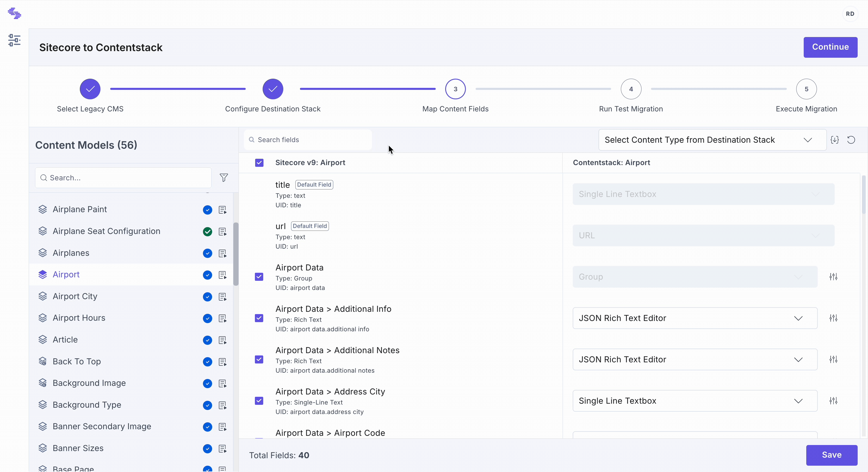The height and width of the screenshot is (472, 868).
Task: Click the entries icon for Airport City
Action: (222, 297)
